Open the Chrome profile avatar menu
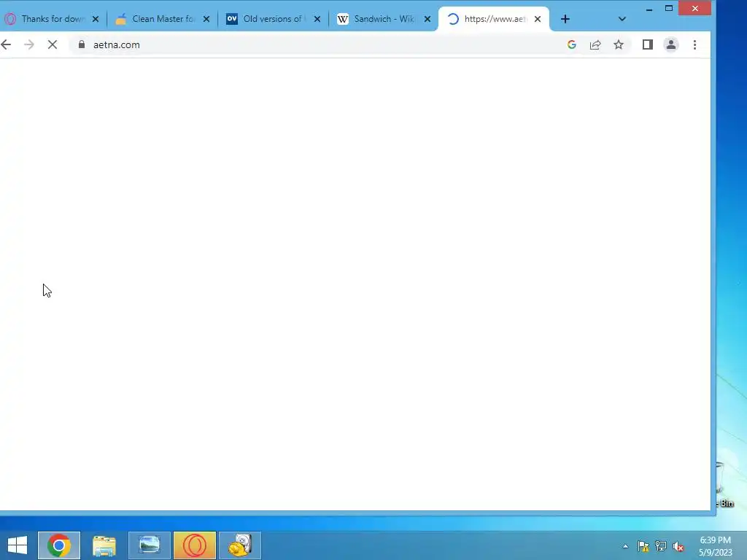The width and height of the screenshot is (747, 560). click(x=671, y=44)
